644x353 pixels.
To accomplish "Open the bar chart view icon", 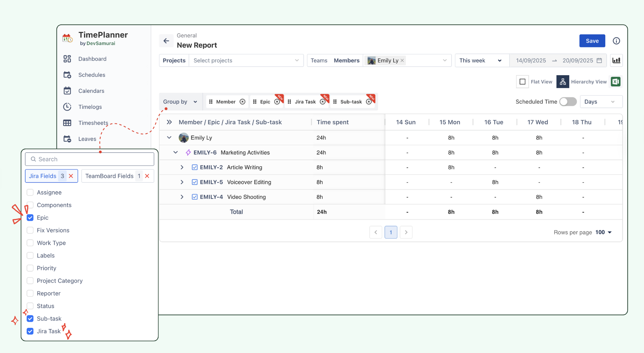I will pos(616,61).
